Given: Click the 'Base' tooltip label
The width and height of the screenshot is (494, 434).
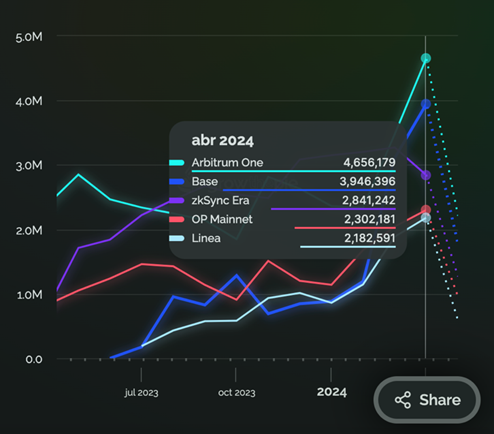Looking at the screenshot, I should [x=205, y=182].
